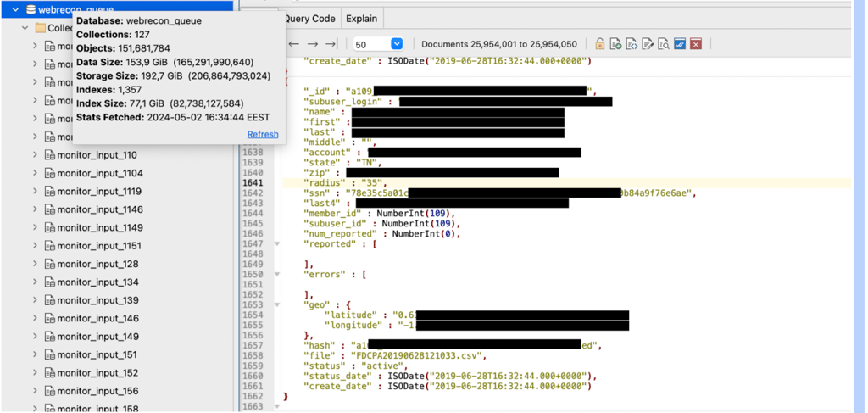Go to the previous page of documents
The image size is (868, 413).
[x=294, y=44]
